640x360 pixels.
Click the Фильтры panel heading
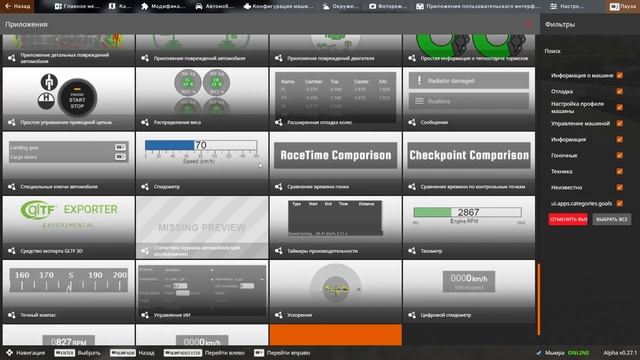[x=560, y=24]
